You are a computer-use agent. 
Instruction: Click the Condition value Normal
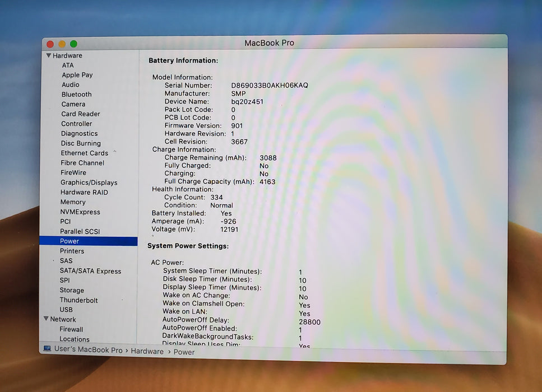pyautogui.click(x=221, y=205)
